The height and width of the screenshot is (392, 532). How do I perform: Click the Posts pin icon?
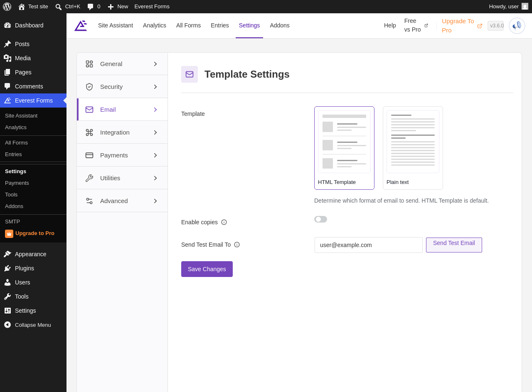(7, 44)
